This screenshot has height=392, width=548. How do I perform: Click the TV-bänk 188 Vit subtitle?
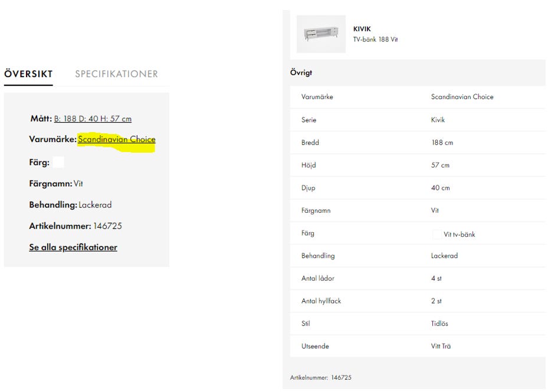(x=375, y=39)
